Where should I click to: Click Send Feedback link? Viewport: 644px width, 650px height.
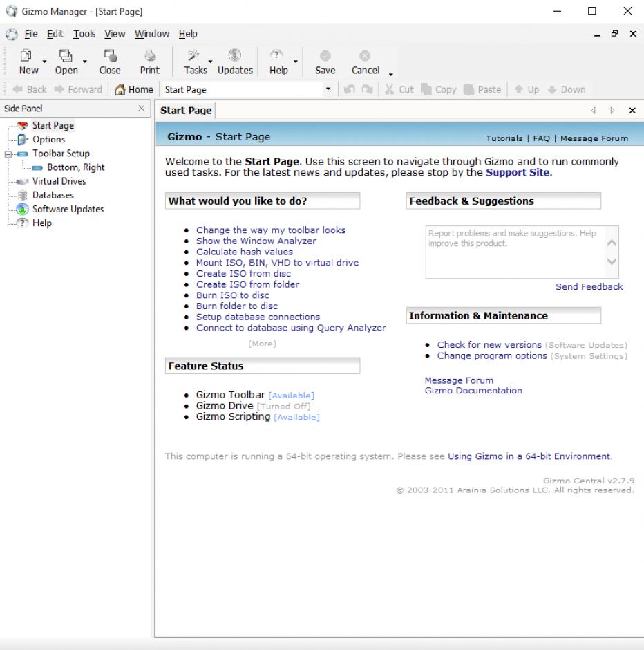pyautogui.click(x=589, y=286)
